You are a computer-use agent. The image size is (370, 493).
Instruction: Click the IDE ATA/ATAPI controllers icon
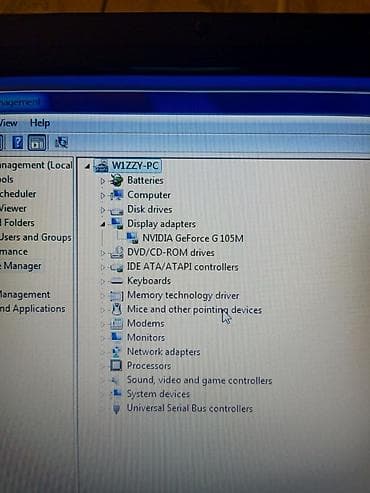pyautogui.click(x=117, y=267)
